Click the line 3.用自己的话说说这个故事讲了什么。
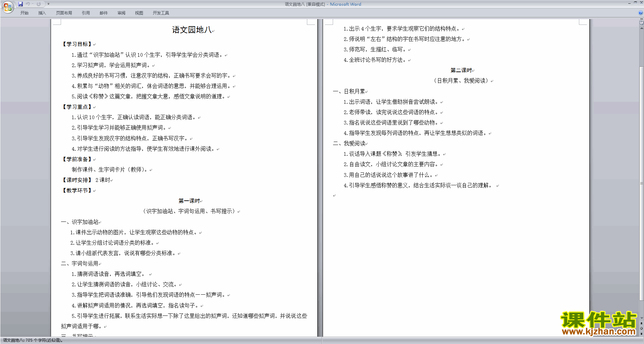The height and width of the screenshot is (344, 644). point(389,175)
